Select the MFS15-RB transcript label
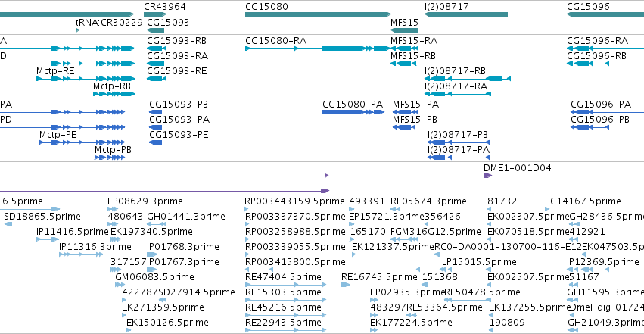 [x=413, y=55]
